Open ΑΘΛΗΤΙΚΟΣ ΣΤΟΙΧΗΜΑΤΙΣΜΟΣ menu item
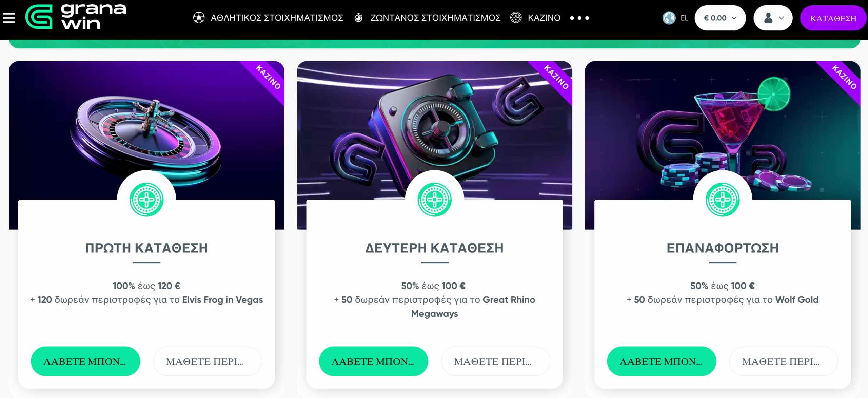This screenshot has width=868, height=398. click(x=277, y=18)
